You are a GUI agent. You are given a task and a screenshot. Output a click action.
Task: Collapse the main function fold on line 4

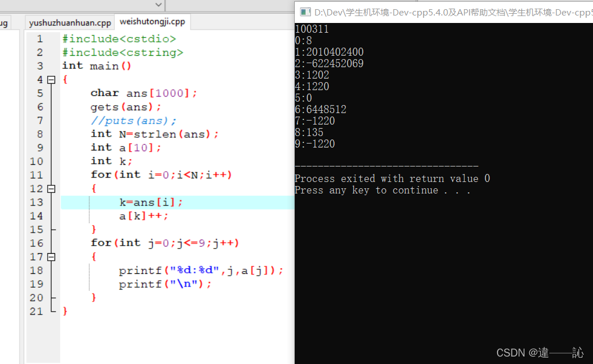pyautogui.click(x=52, y=80)
